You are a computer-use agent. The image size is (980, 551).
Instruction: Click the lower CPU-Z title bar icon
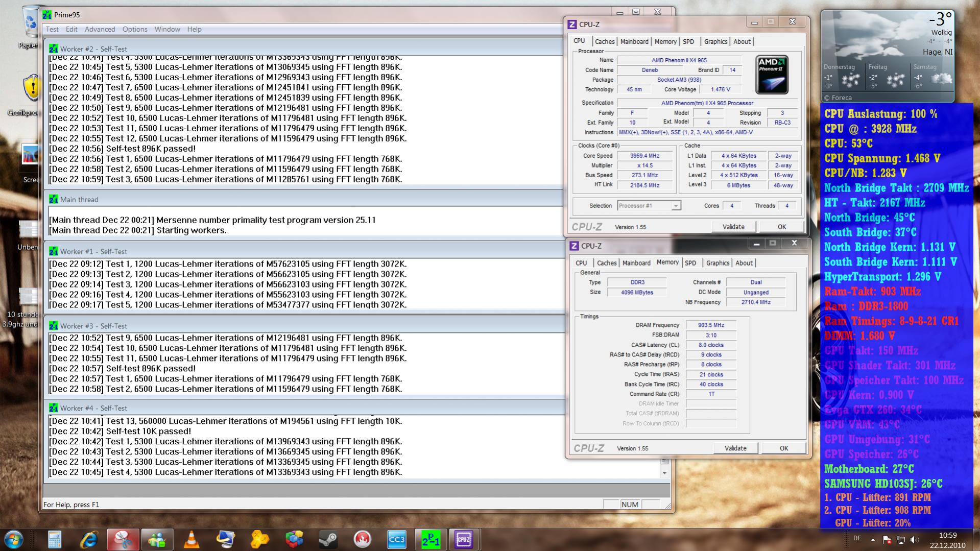point(574,246)
